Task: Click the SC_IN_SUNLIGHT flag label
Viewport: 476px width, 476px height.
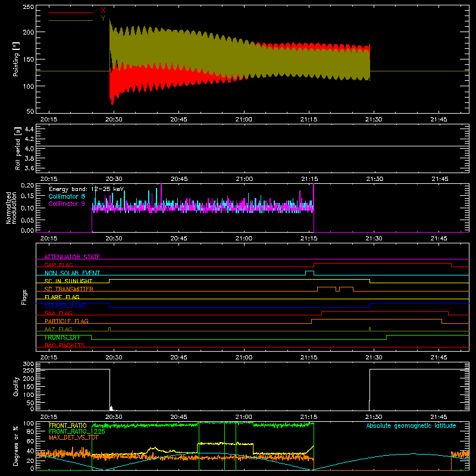Action: (68, 281)
